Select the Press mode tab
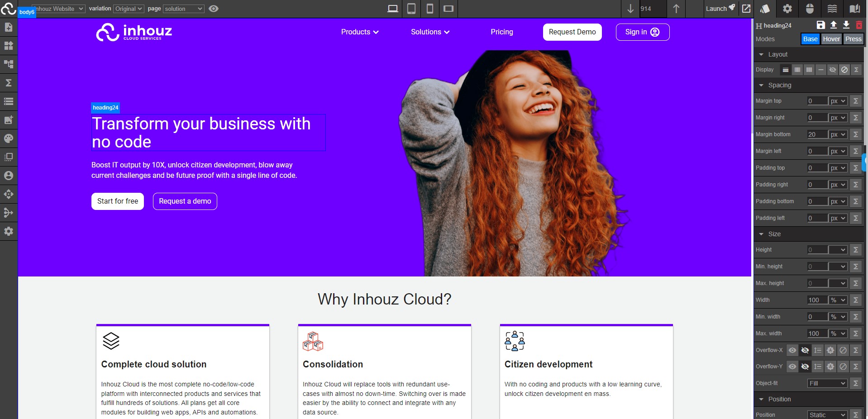Image resolution: width=868 pixels, height=419 pixels. coord(853,39)
